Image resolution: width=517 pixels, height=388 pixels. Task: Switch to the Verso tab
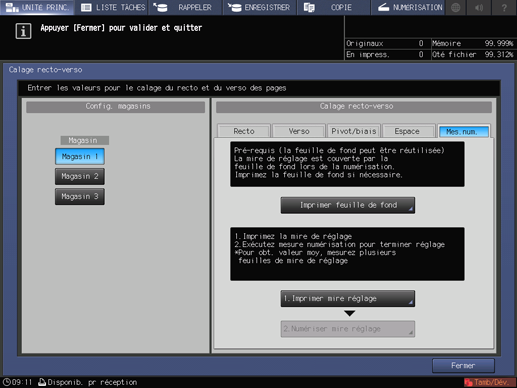pos(299,131)
